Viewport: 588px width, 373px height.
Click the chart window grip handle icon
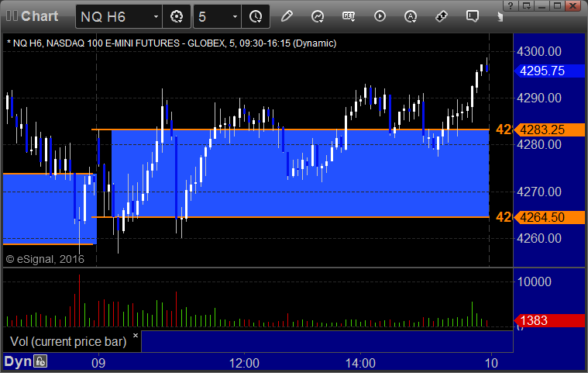[x=12, y=16]
